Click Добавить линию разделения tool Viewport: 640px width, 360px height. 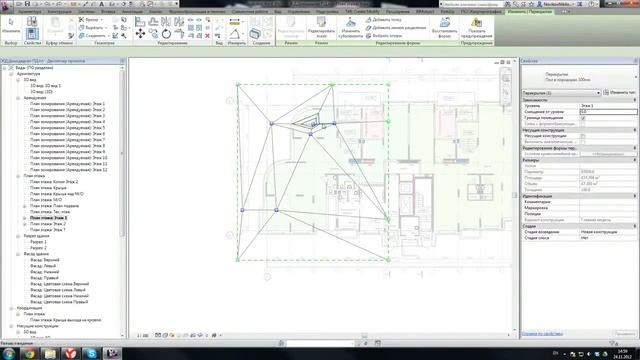click(396, 28)
